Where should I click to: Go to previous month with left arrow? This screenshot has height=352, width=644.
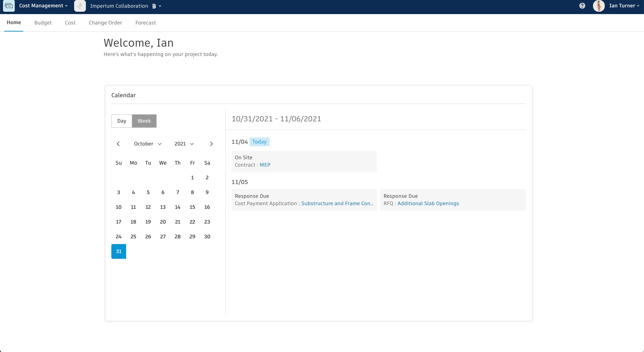(x=118, y=144)
